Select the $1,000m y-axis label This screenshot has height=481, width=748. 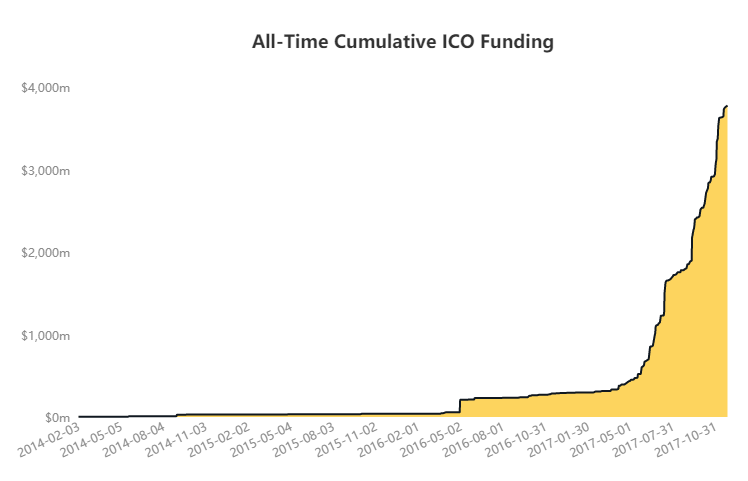pyautogui.click(x=45, y=335)
